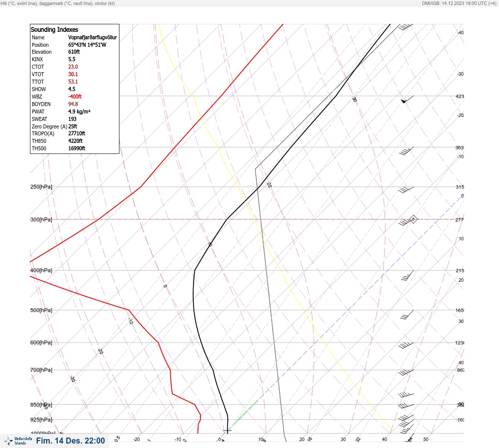This screenshot has width=499, height=448.
Task: Click the wind barb at 850 hPa
Action: tap(406, 406)
